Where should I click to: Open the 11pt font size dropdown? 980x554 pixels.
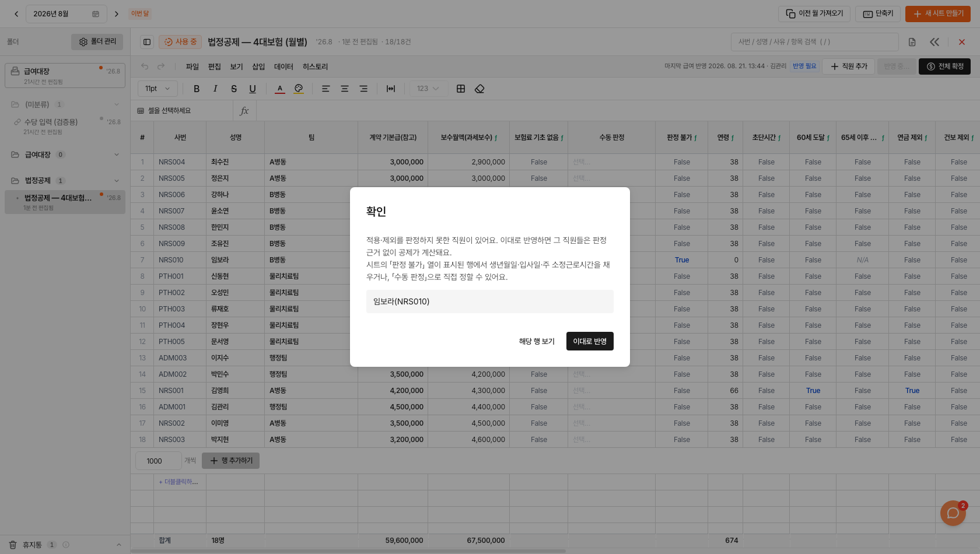pos(157,89)
